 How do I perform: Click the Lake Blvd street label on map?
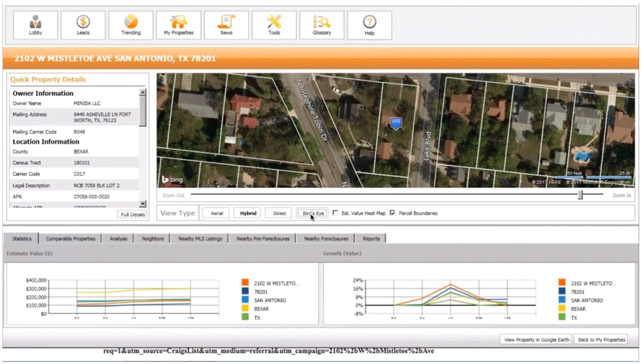click(x=427, y=146)
